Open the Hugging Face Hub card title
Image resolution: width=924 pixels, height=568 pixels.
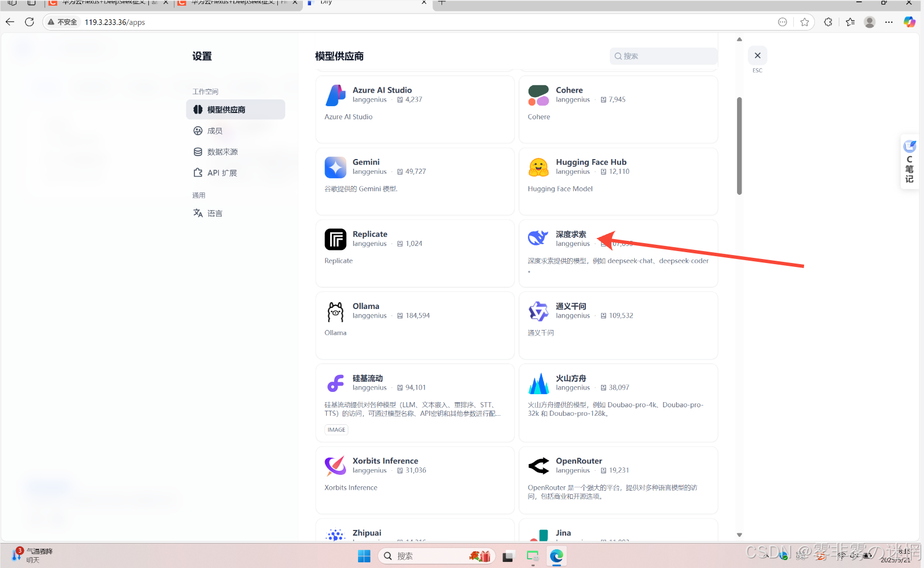click(591, 162)
